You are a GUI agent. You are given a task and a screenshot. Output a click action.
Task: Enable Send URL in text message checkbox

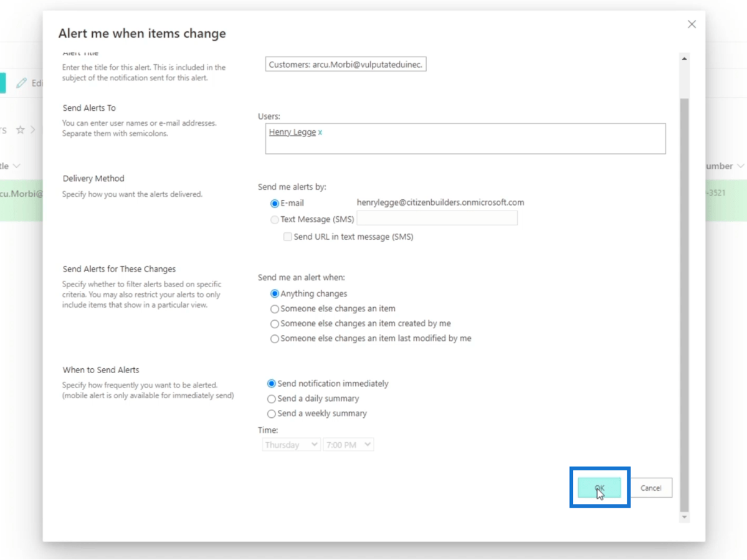click(x=287, y=237)
